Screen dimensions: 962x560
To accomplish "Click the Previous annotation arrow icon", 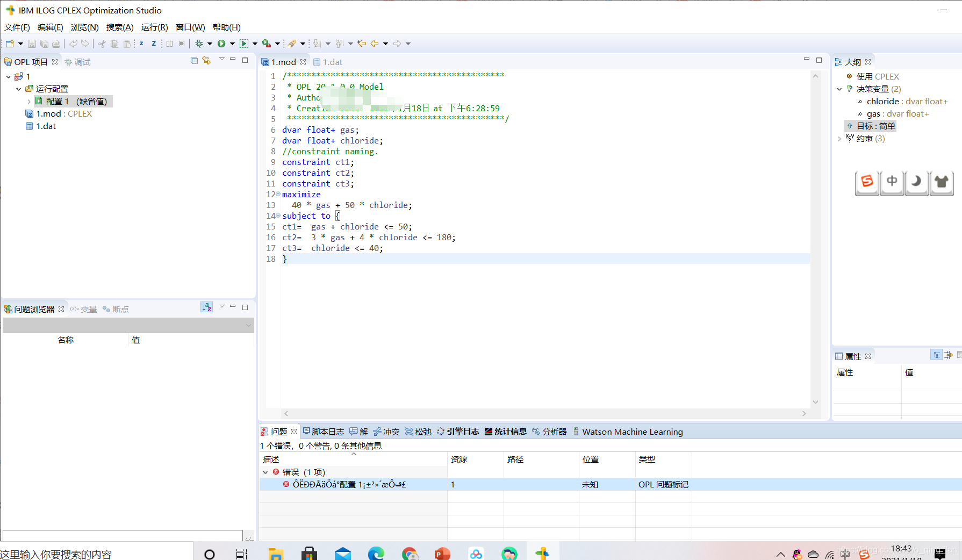I will (340, 44).
